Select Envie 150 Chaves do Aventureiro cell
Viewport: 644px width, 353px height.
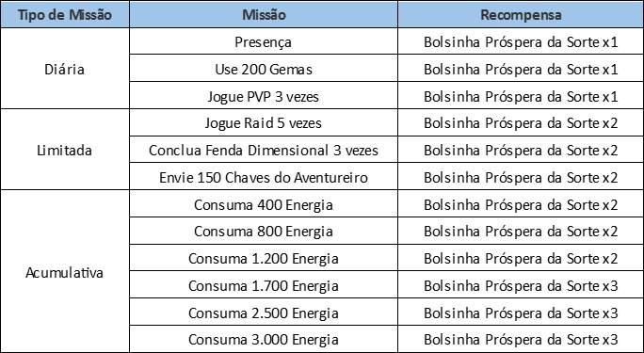[264, 177]
